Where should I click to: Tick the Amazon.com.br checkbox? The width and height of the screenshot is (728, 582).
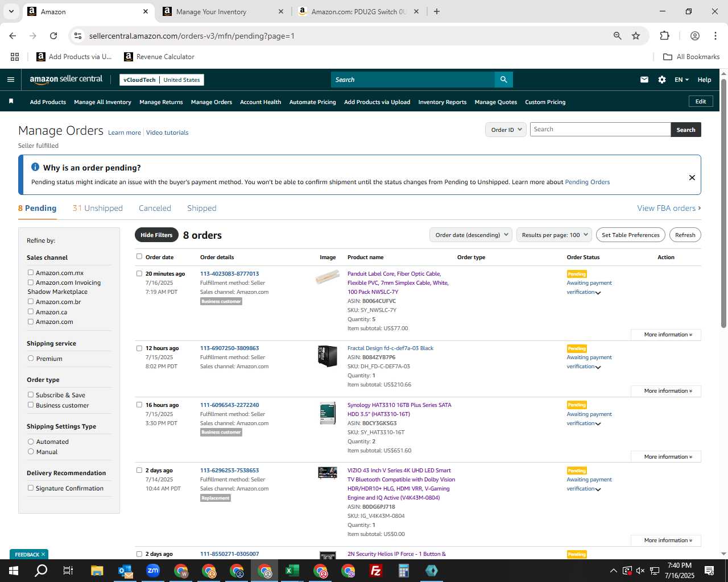point(31,301)
